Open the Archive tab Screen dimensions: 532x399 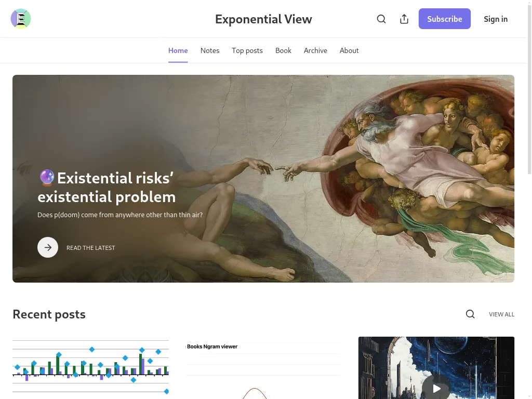pyautogui.click(x=315, y=50)
